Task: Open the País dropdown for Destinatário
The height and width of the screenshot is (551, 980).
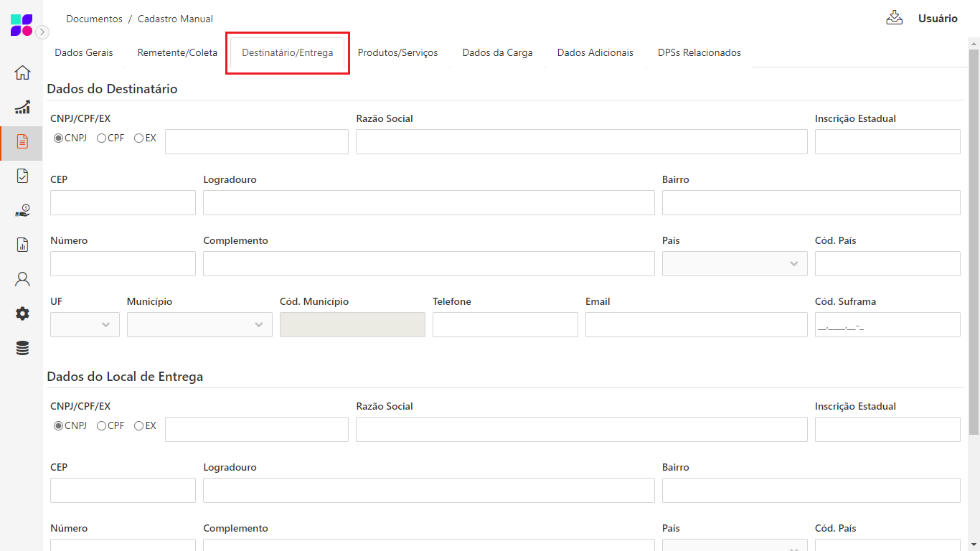Action: (x=735, y=264)
